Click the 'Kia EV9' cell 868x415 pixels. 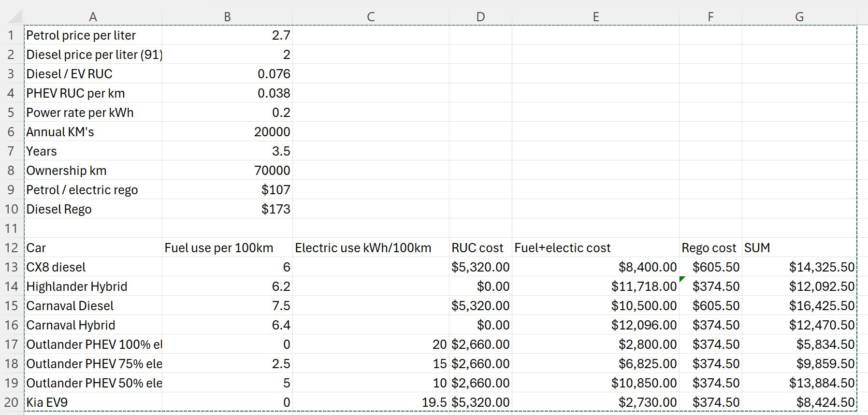click(x=93, y=402)
